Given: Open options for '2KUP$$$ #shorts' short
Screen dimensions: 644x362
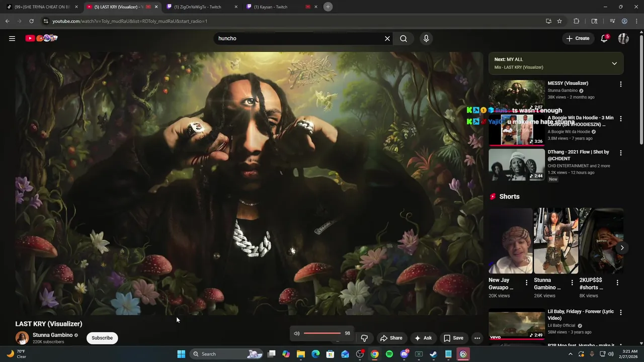Looking at the screenshot, I should tap(617, 283).
